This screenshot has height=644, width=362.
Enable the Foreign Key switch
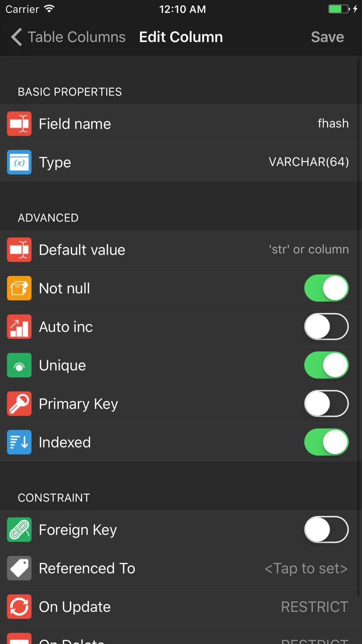pos(327,530)
